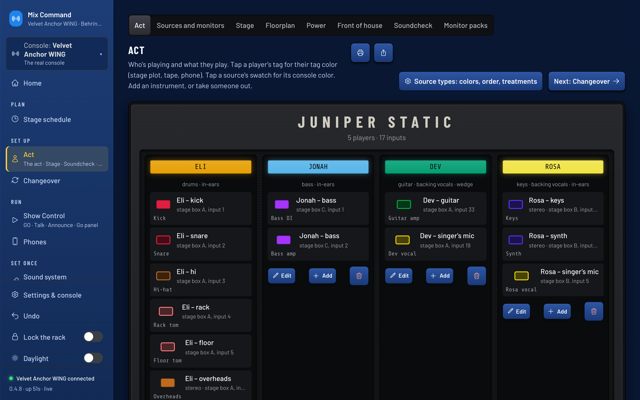Go to Next: Changeover
640x400 pixels.
tap(587, 81)
